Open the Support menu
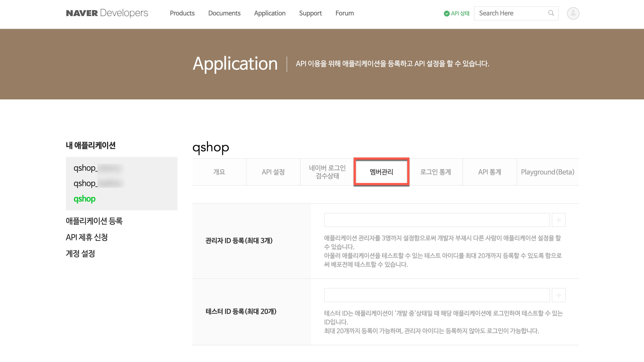This screenshot has width=644, height=362. point(310,13)
